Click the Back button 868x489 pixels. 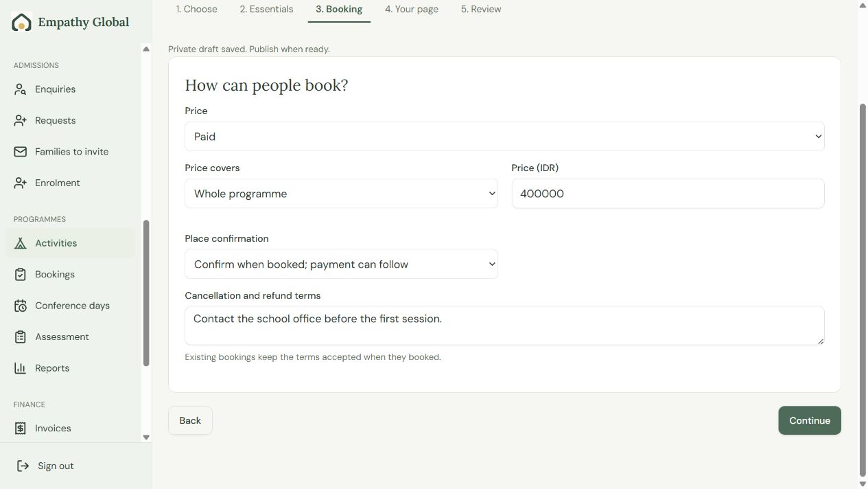click(x=190, y=420)
